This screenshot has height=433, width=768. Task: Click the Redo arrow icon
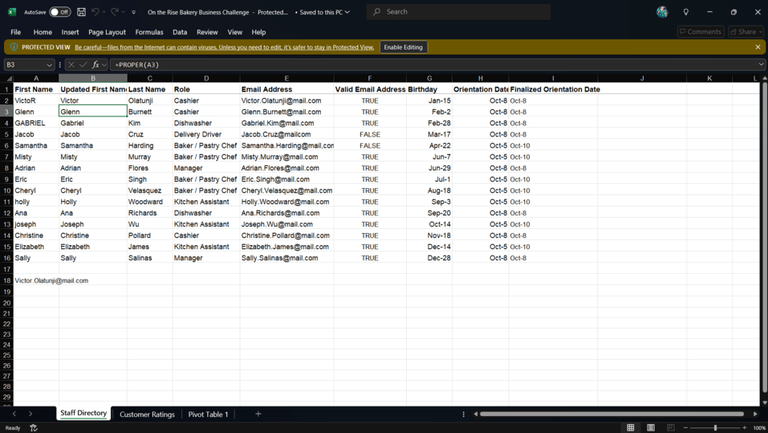[x=115, y=12]
